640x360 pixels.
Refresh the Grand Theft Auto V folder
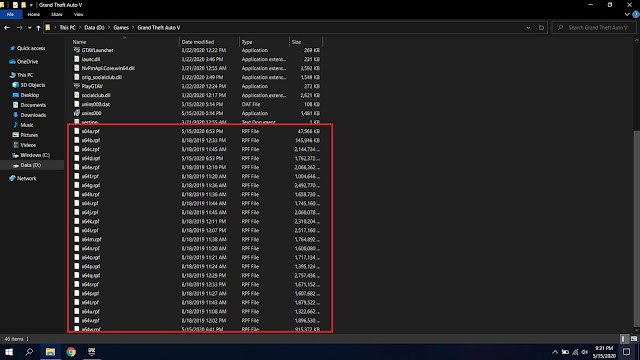(x=541, y=28)
